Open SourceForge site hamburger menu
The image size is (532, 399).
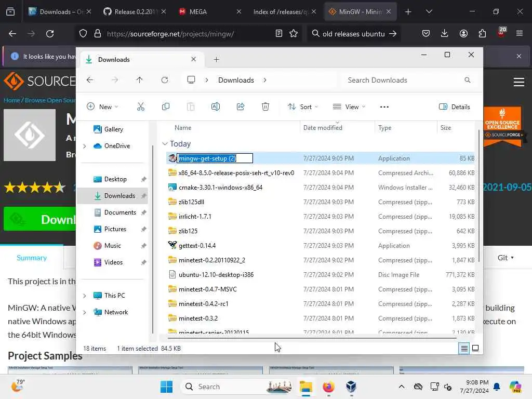tap(519, 82)
